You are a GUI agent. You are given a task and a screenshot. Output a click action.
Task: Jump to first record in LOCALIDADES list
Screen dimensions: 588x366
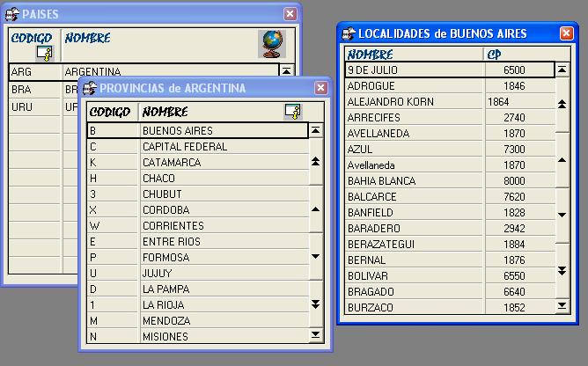(x=562, y=70)
